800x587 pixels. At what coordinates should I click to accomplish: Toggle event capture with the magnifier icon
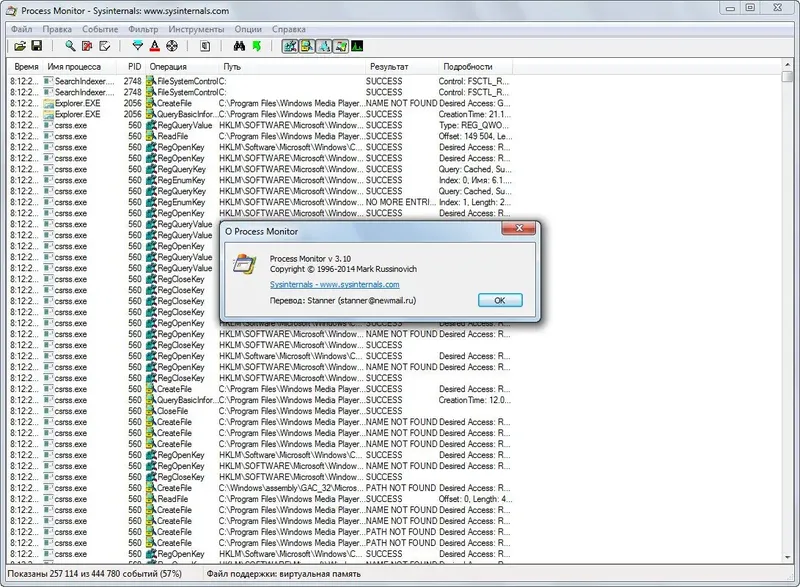coord(70,46)
